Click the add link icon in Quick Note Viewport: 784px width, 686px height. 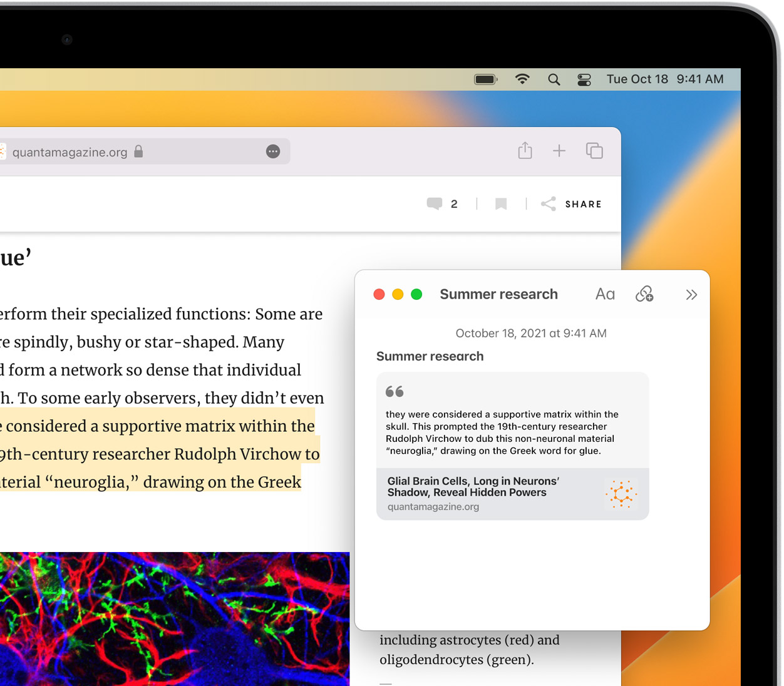[x=644, y=294]
